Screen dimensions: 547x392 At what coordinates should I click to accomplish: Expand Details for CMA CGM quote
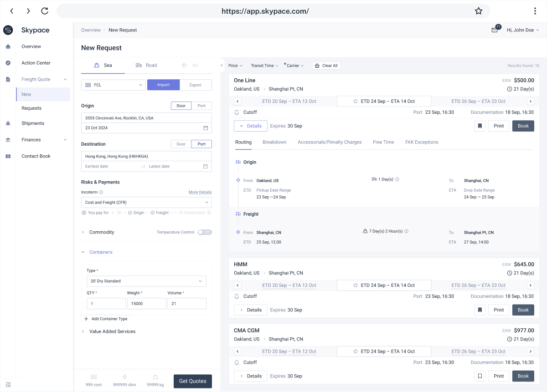251,376
